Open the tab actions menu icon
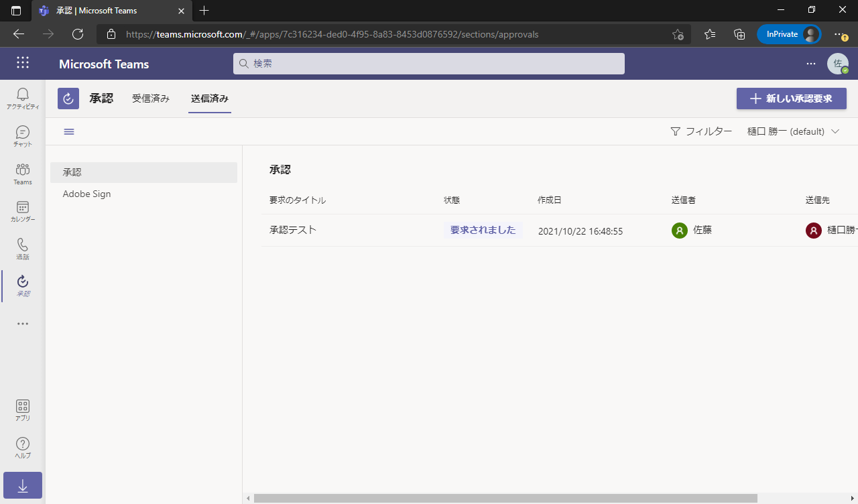The image size is (858, 504). (16, 11)
